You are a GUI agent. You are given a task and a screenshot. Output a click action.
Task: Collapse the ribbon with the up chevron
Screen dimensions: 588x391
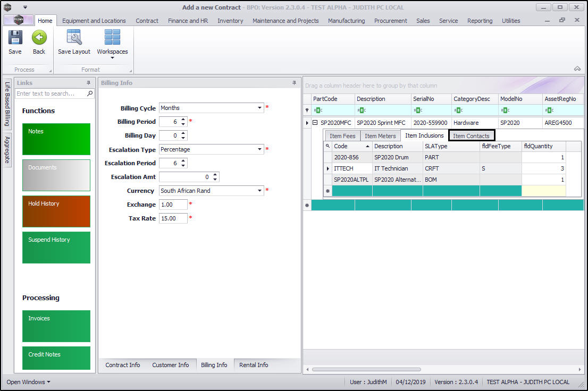point(577,69)
